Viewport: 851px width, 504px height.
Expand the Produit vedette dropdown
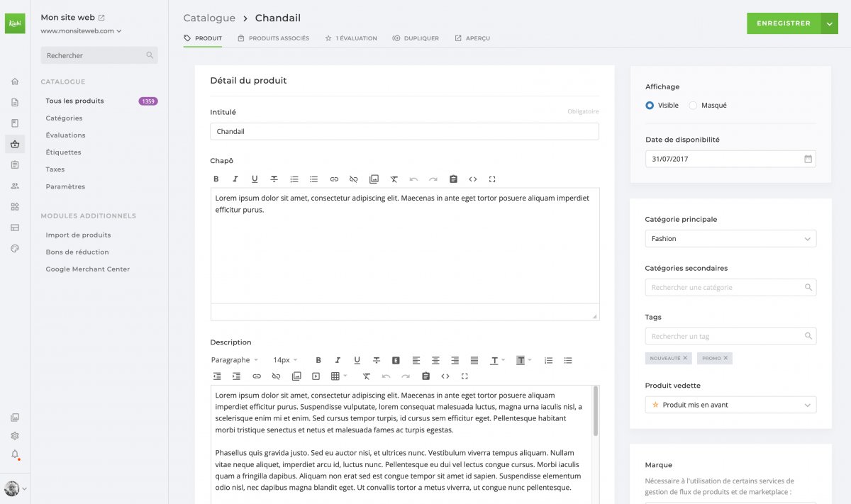click(730, 405)
